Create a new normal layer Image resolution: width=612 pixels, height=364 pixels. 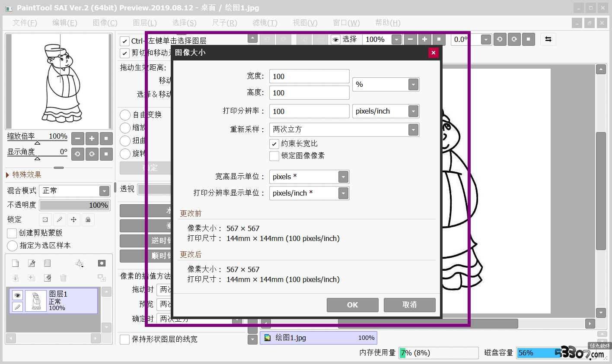(15, 263)
